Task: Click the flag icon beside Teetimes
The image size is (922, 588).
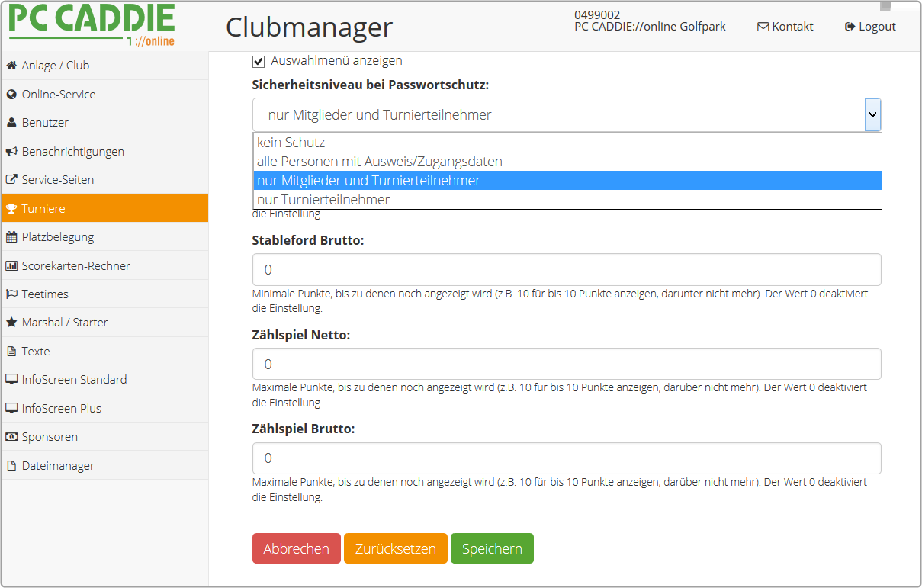Action: 11,294
